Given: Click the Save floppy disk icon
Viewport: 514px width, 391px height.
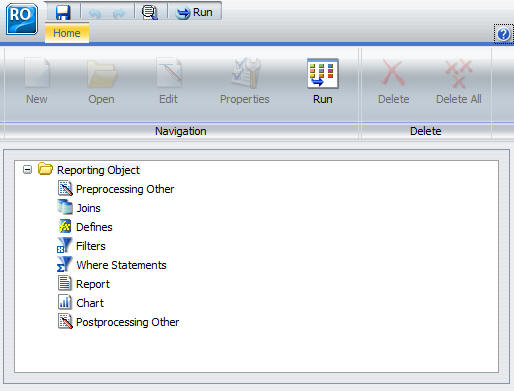Looking at the screenshot, I should pos(63,12).
